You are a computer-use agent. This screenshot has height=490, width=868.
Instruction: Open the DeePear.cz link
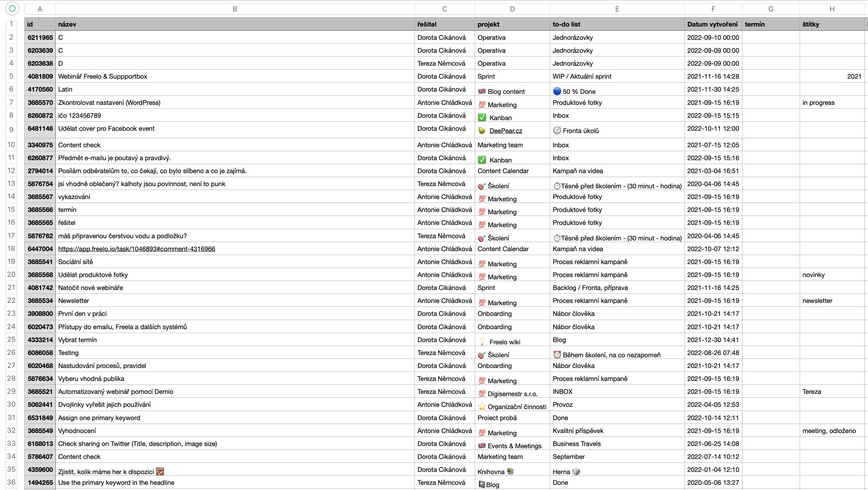[x=506, y=131]
